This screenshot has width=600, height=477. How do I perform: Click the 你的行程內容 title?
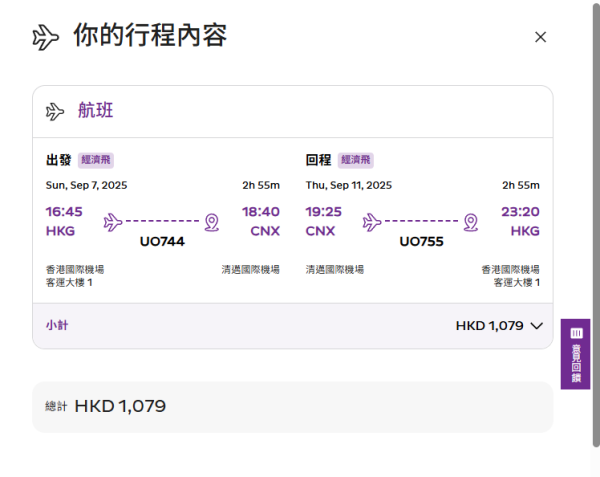point(150,35)
